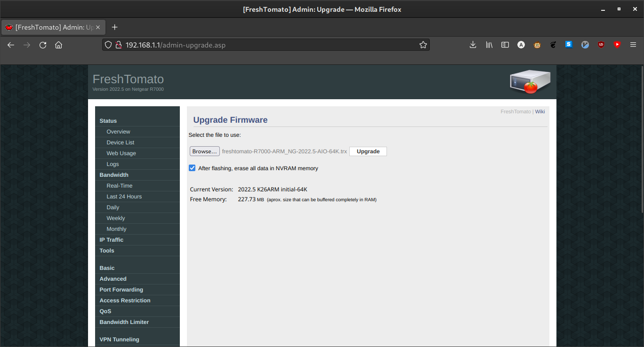Close the FreshTomato Admin browser tab
The image size is (644, 347).
tap(98, 27)
